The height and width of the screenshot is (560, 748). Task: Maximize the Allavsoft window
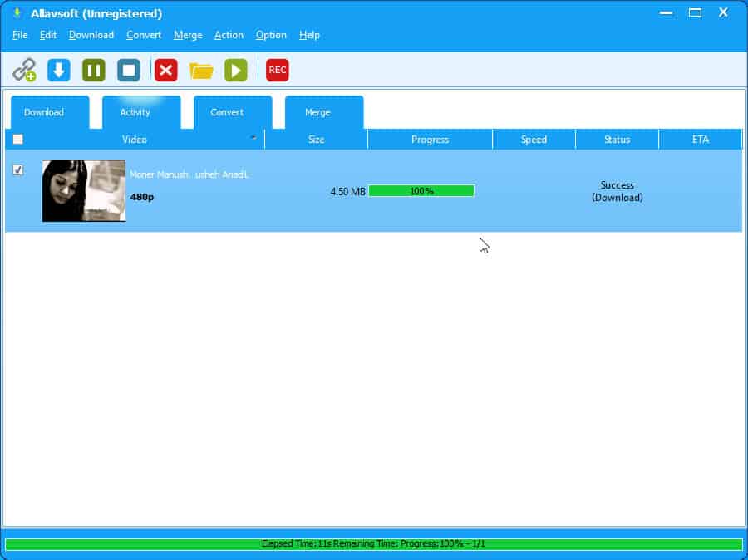click(x=695, y=13)
